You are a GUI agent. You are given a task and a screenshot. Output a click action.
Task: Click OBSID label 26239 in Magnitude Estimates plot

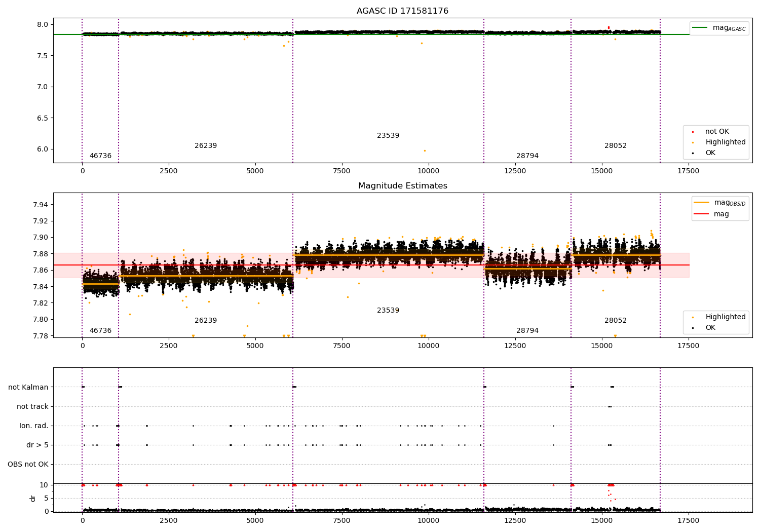click(206, 321)
